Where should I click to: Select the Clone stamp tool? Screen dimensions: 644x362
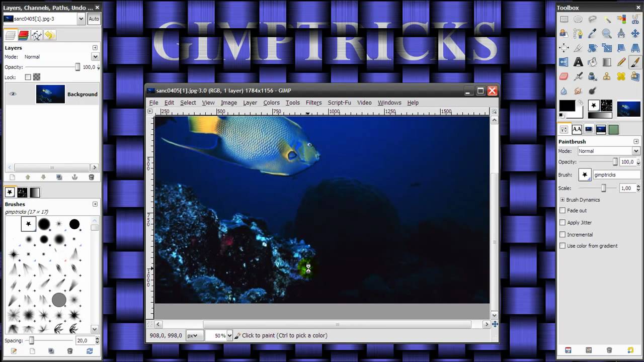pos(607,76)
